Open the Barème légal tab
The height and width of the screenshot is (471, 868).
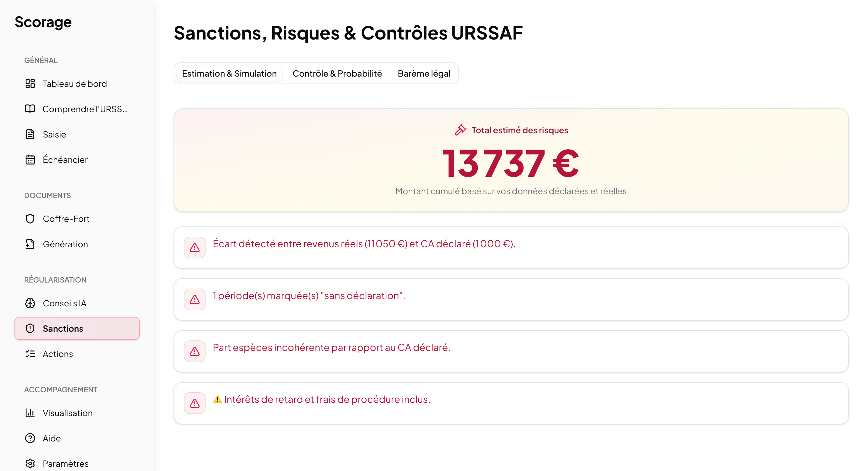coord(424,73)
